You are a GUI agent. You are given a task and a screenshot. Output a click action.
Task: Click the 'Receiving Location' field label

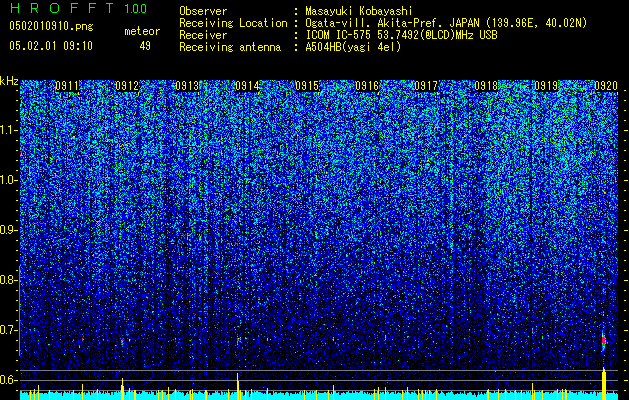click(x=233, y=23)
